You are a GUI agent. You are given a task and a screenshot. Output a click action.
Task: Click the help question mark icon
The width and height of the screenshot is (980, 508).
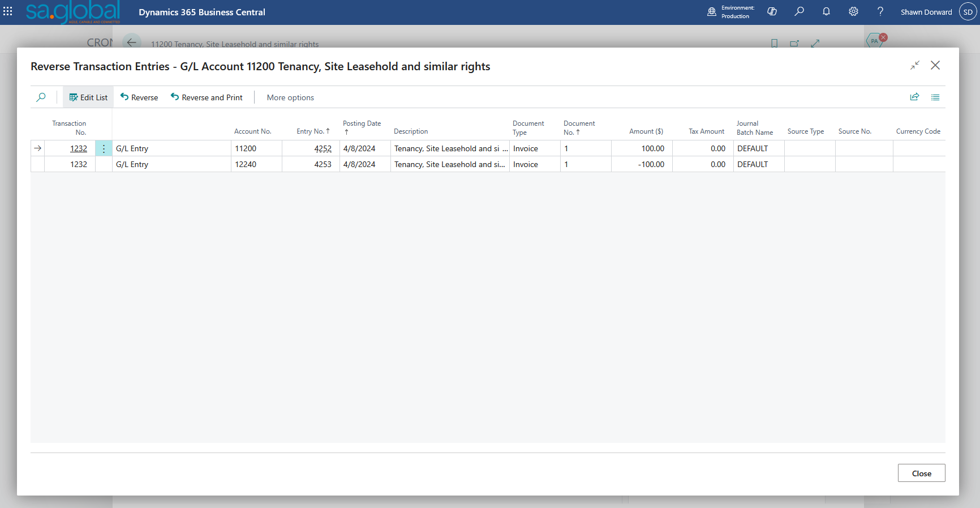tap(880, 11)
